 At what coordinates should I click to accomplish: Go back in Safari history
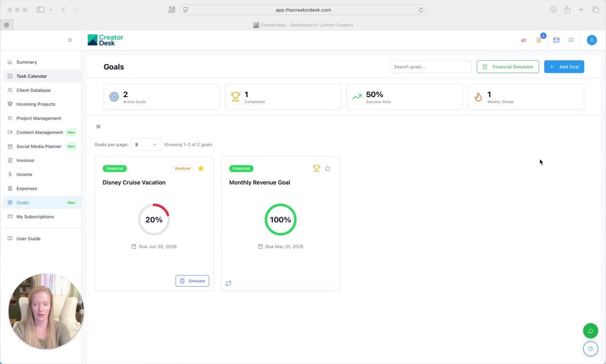coord(63,9)
